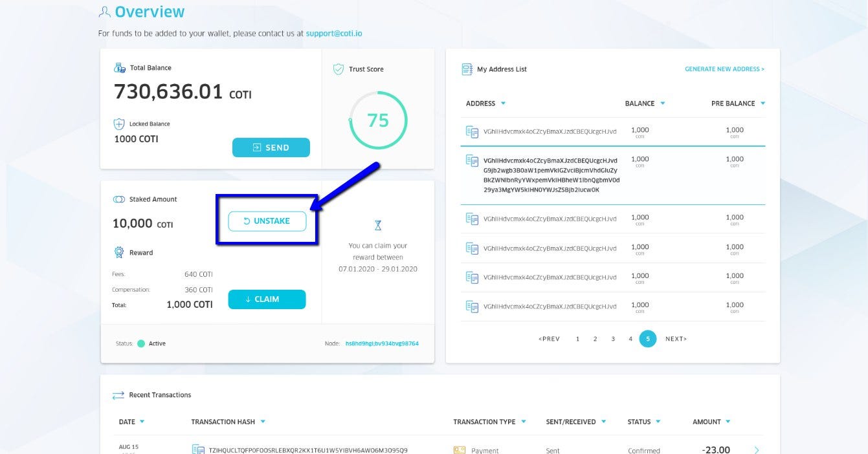Filter by SENT/RECEIVED dropdown

pyautogui.click(x=603, y=422)
